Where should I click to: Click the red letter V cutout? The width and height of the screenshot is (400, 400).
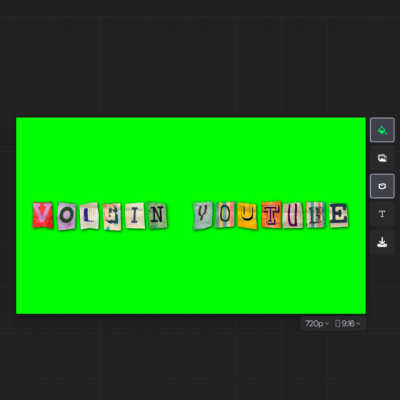click(43, 215)
